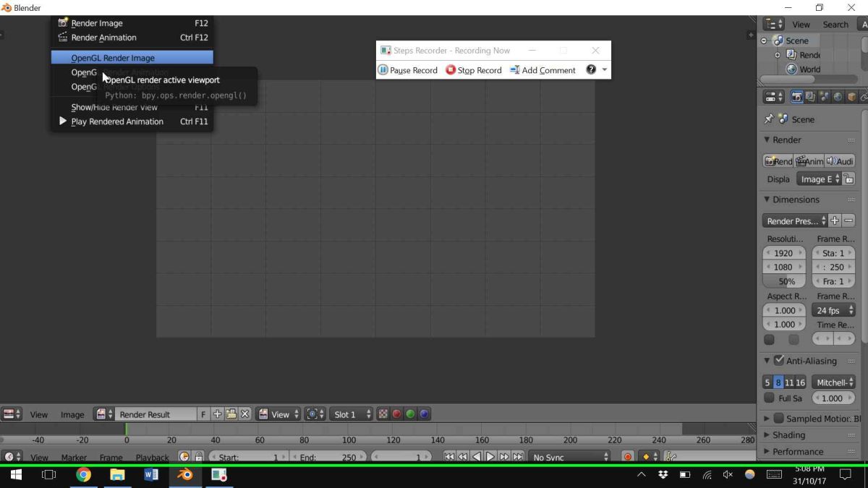Open the Object properties tab icon
Image resolution: width=868 pixels, height=488 pixels.
(851, 97)
